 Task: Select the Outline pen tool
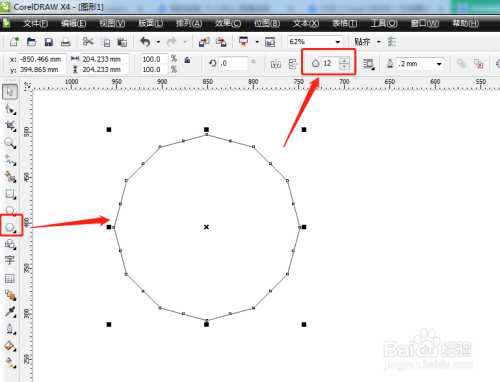pyautogui.click(x=10, y=329)
